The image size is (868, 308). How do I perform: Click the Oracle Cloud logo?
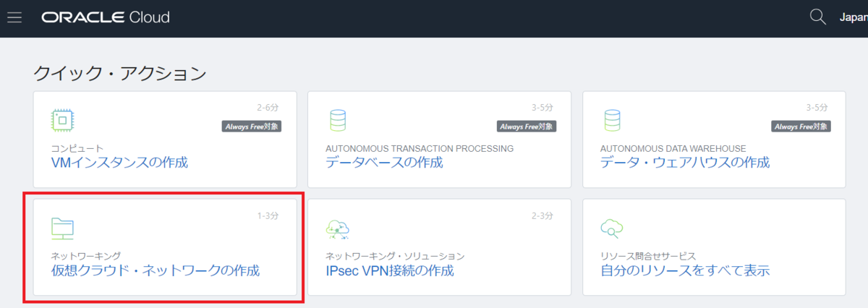(x=106, y=17)
